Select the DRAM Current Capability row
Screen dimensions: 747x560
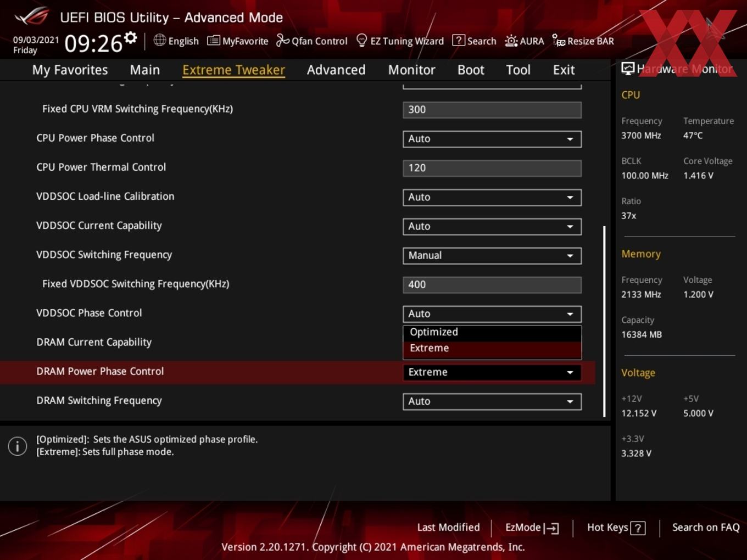pyautogui.click(x=297, y=343)
